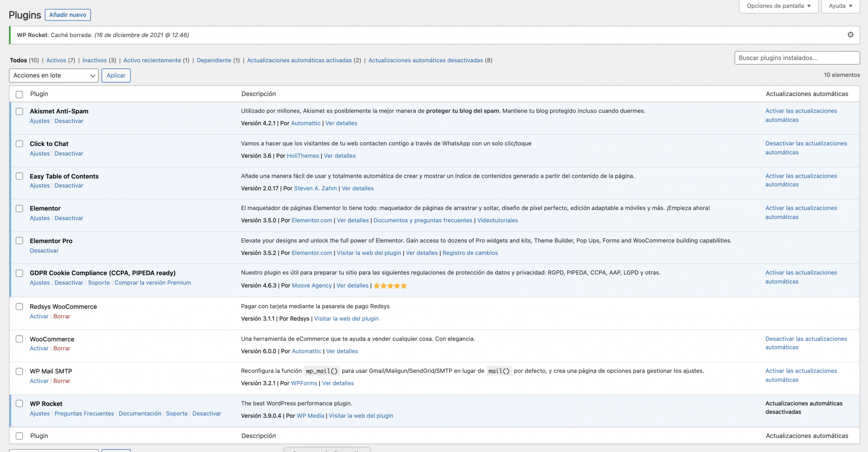Desactivar the Akismet Anti-Spam plugin
This screenshot has width=868, height=452.
69,121
